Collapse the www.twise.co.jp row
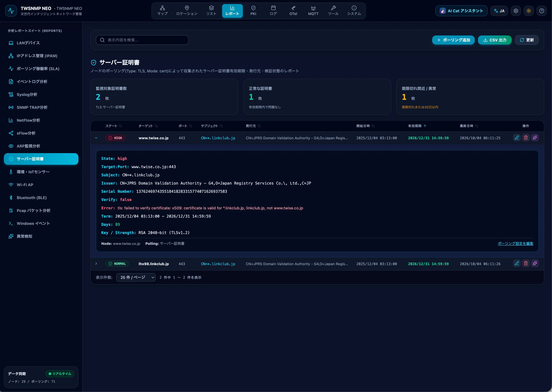This screenshot has height=392, width=552. click(x=96, y=138)
